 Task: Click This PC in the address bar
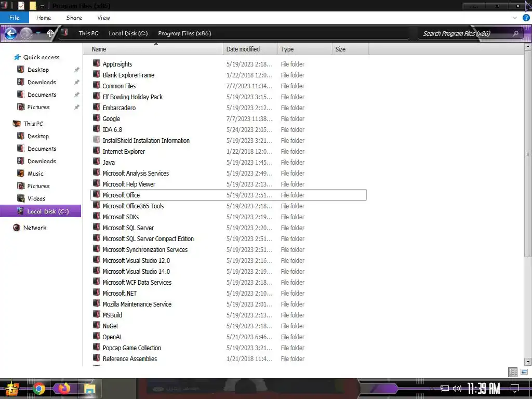[x=88, y=33]
